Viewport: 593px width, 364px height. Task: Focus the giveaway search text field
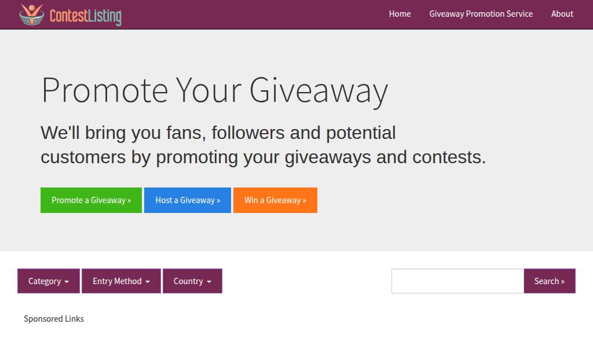pos(457,281)
